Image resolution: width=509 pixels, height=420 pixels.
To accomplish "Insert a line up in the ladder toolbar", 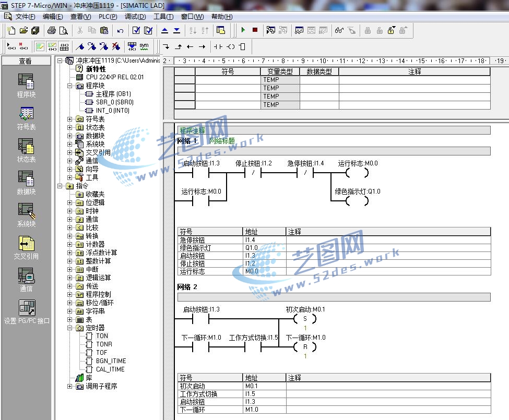I will tap(178, 47).
